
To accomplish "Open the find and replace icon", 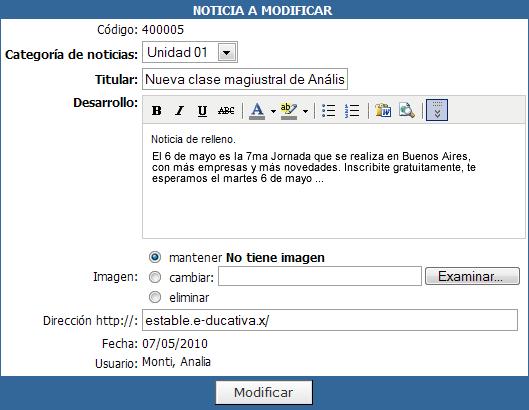I will 407,110.
